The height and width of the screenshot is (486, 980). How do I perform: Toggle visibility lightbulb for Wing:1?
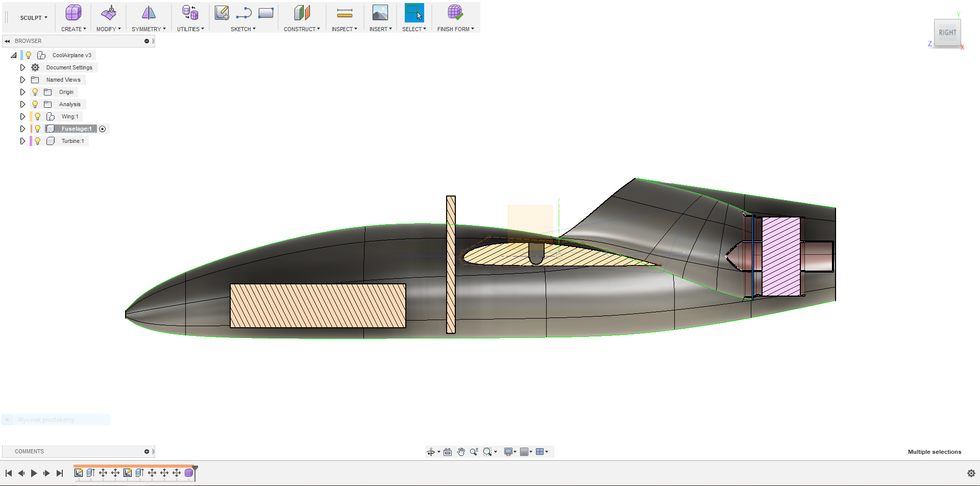pyautogui.click(x=38, y=116)
